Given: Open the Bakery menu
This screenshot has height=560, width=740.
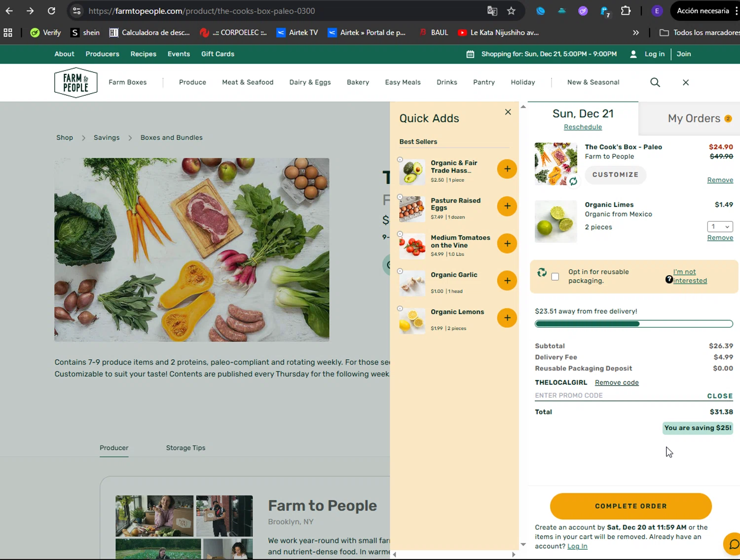Looking at the screenshot, I should [358, 82].
